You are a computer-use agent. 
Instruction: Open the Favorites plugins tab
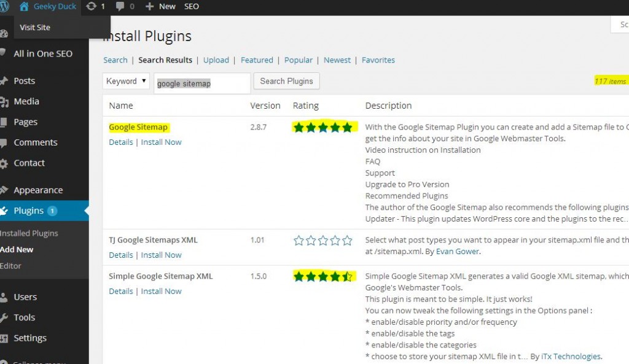(378, 60)
